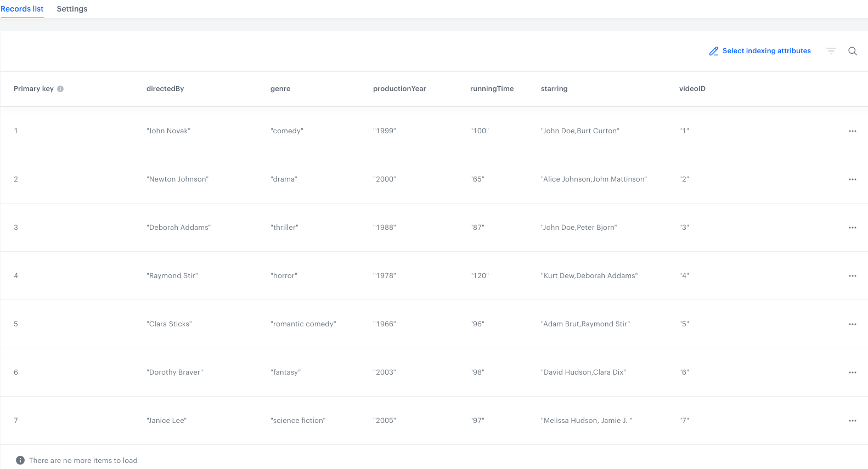
Task: Click the search magnifier icon
Action: (x=852, y=51)
